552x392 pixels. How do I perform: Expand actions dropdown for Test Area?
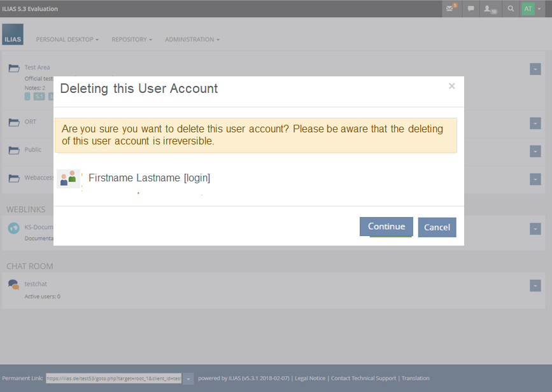tap(535, 69)
